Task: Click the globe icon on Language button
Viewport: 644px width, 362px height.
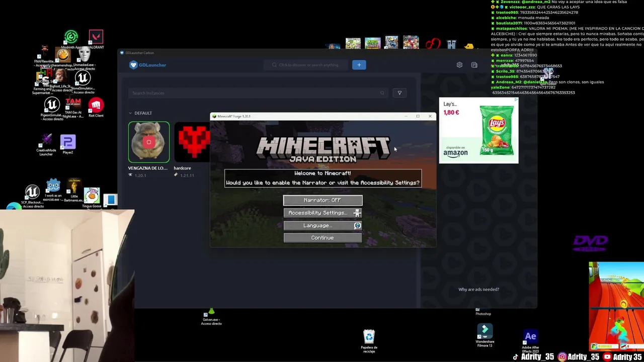Action: 357,226
